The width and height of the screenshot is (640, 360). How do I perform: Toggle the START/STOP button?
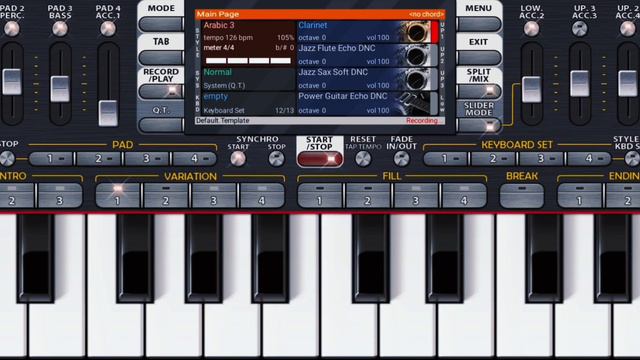pyautogui.click(x=320, y=159)
